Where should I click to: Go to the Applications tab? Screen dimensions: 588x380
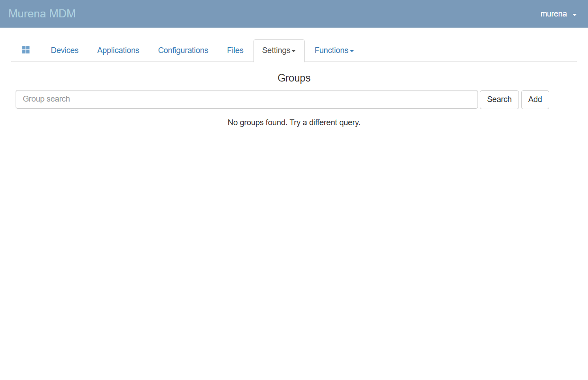(118, 50)
